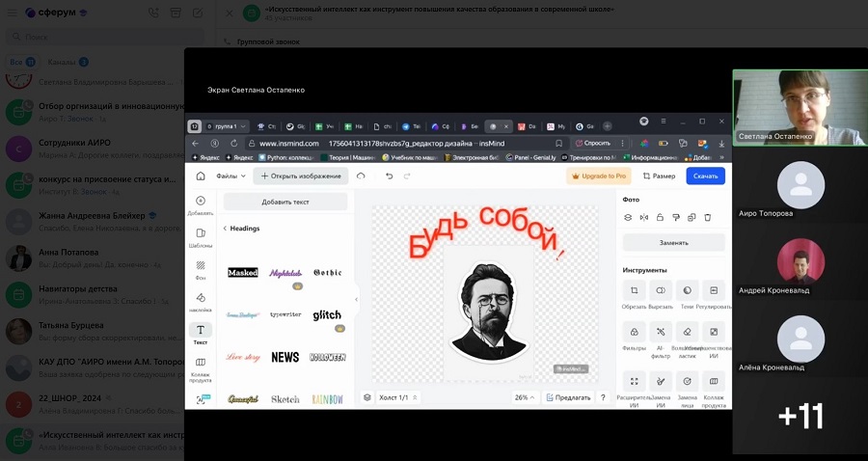
Task: Click the layers icon beside Холст
Action: tap(366, 397)
